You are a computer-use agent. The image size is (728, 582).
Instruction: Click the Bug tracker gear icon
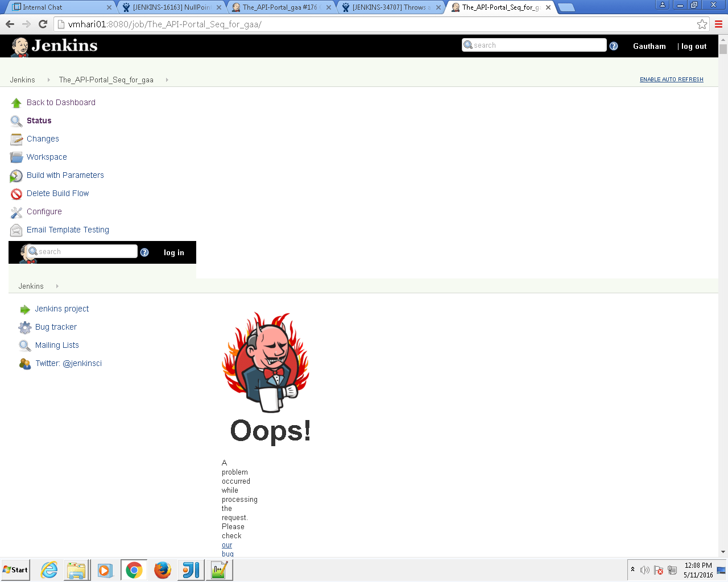[25, 327]
